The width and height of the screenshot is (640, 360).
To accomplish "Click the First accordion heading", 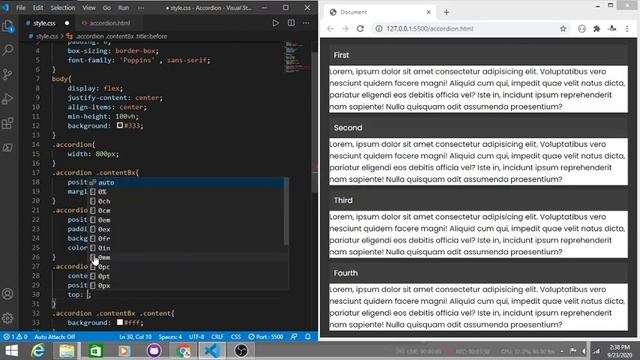I will [x=478, y=55].
